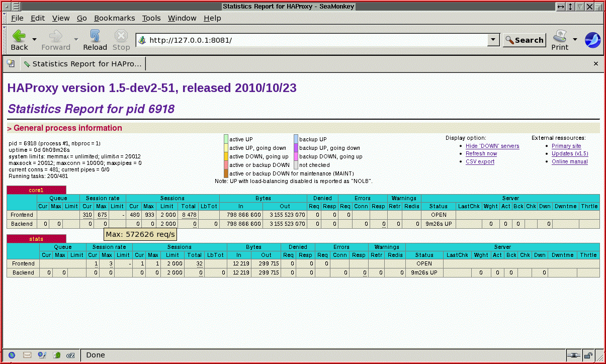Reload the HAProxy statistics page
The image size is (606, 364).
click(x=95, y=40)
